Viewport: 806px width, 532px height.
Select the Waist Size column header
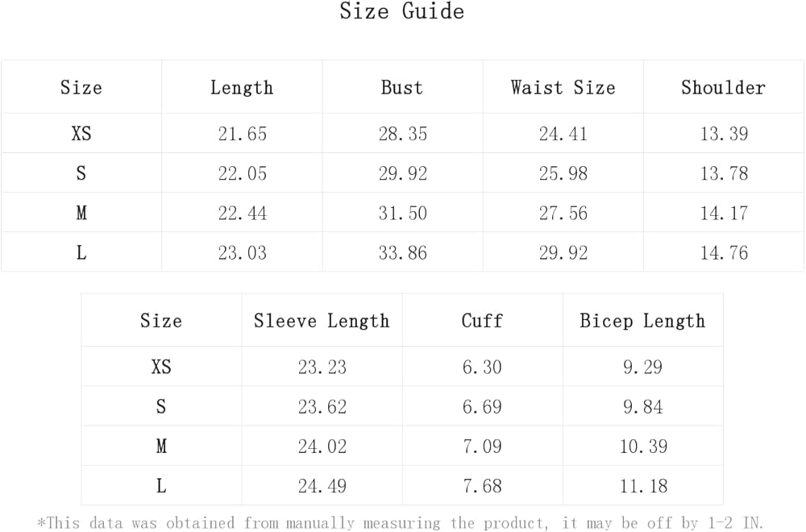pos(563,87)
